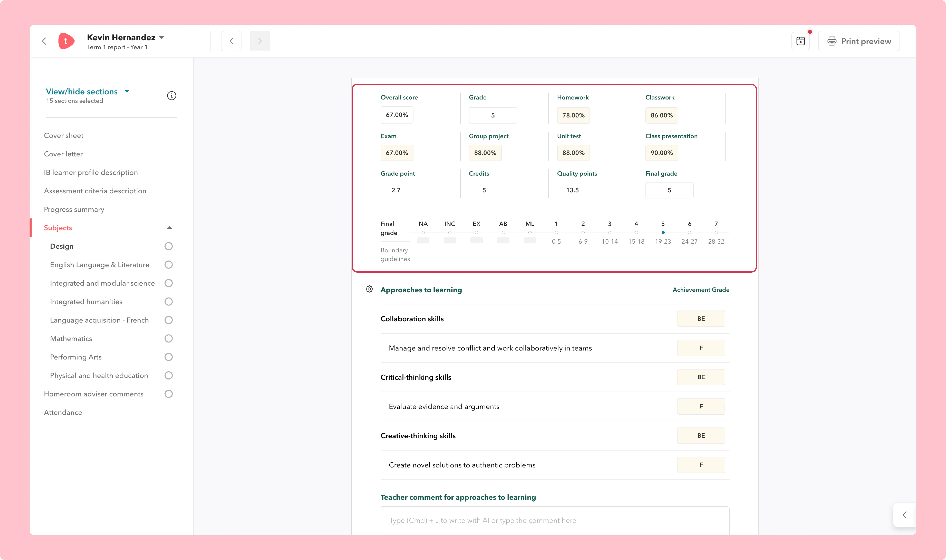
Task: Click the info icon near View/hide sections
Action: (172, 96)
